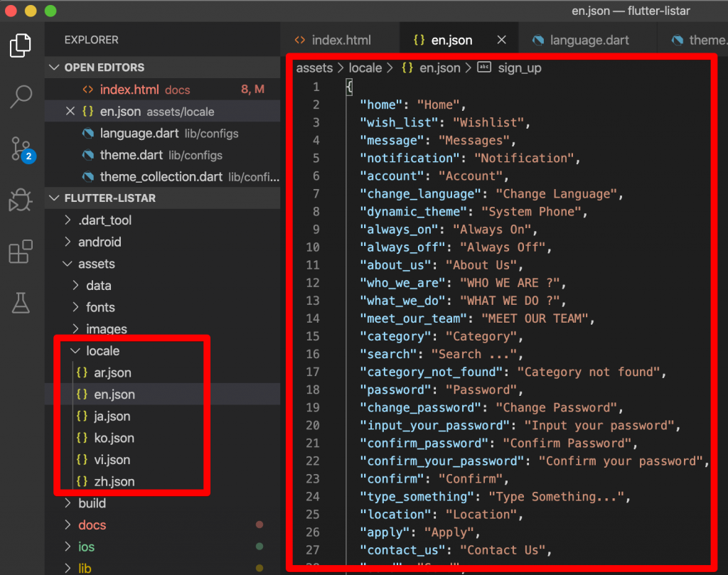This screenshot has height=575, width=728.
Task: Collapse the locale folder in the tree
Action: click(76, 350)
